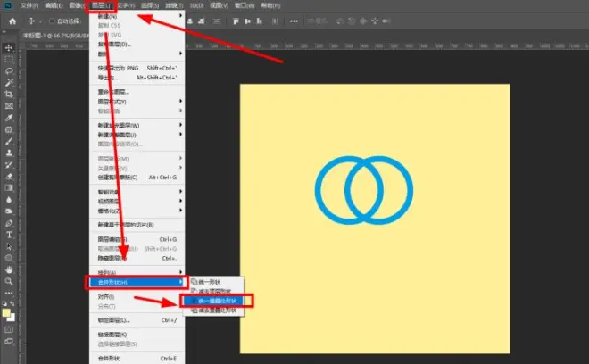Open the Edit Toolbar three-dots button

pos(9,293)
